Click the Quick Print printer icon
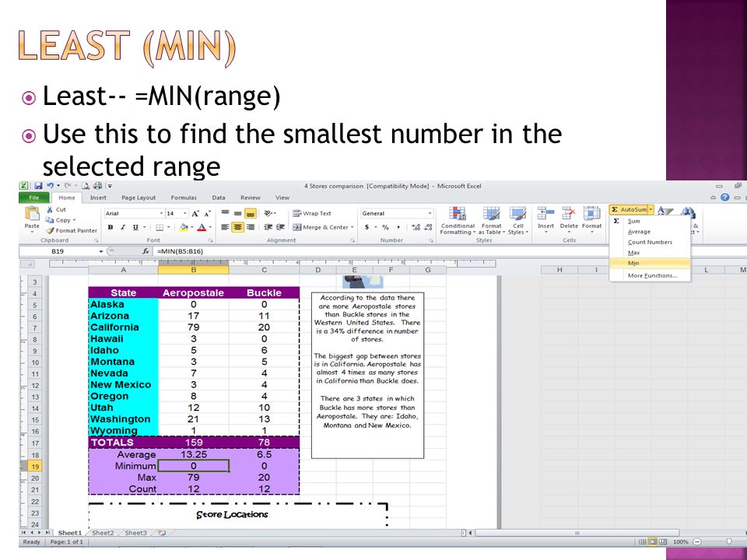 98,186
